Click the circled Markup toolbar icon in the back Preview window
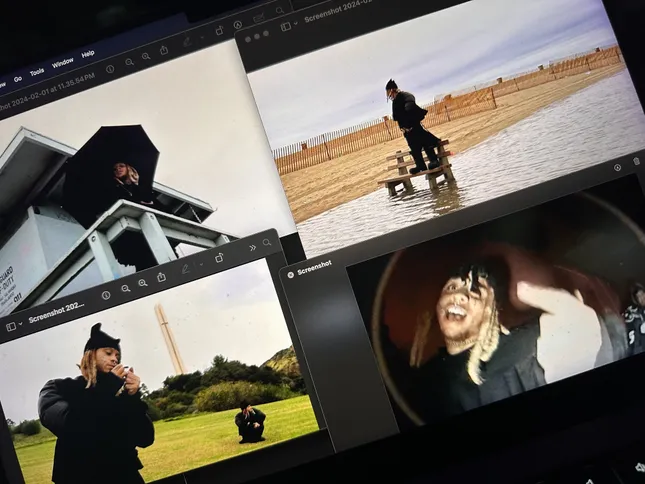Screen dimensions: 645x484 [238, 25]
